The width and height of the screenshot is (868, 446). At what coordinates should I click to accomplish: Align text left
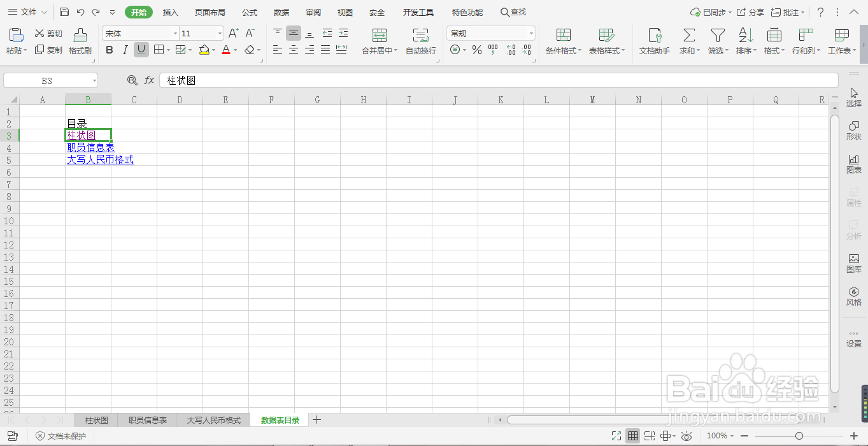pos(278,50)
